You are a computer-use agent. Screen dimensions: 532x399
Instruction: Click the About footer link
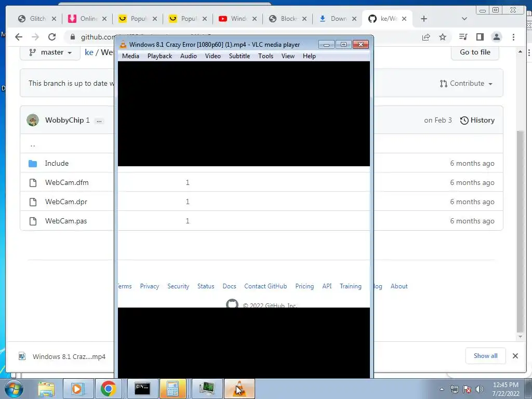[399, 286]
